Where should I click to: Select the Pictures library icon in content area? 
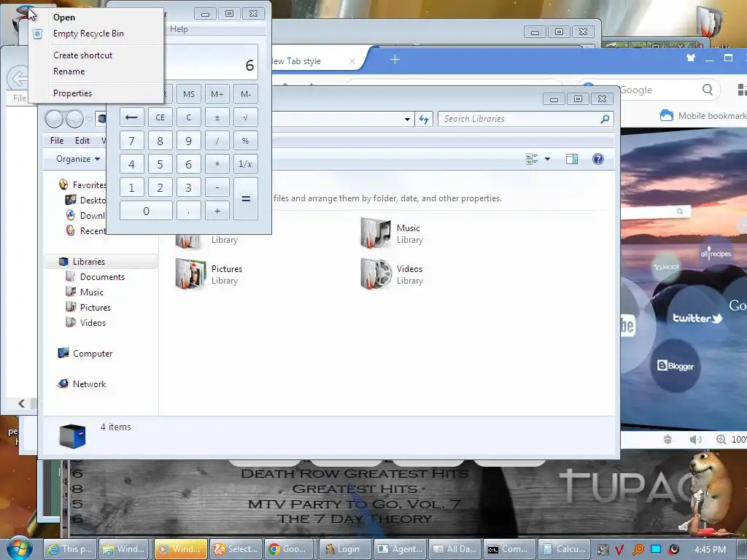190,274
